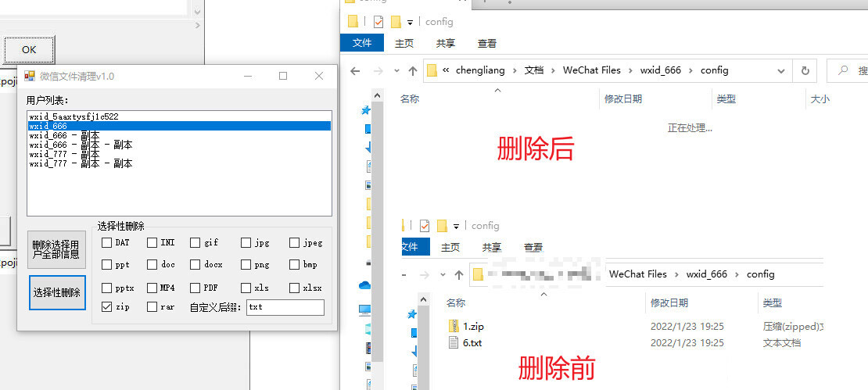Click wxid_666 in the upper address bar
The image size is (868, 390).
click(x=661, y=70)
